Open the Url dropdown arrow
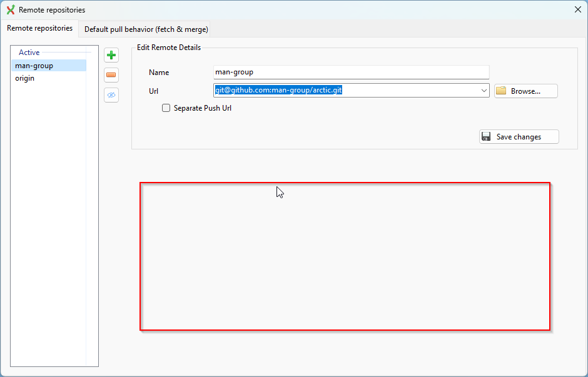 484,91
